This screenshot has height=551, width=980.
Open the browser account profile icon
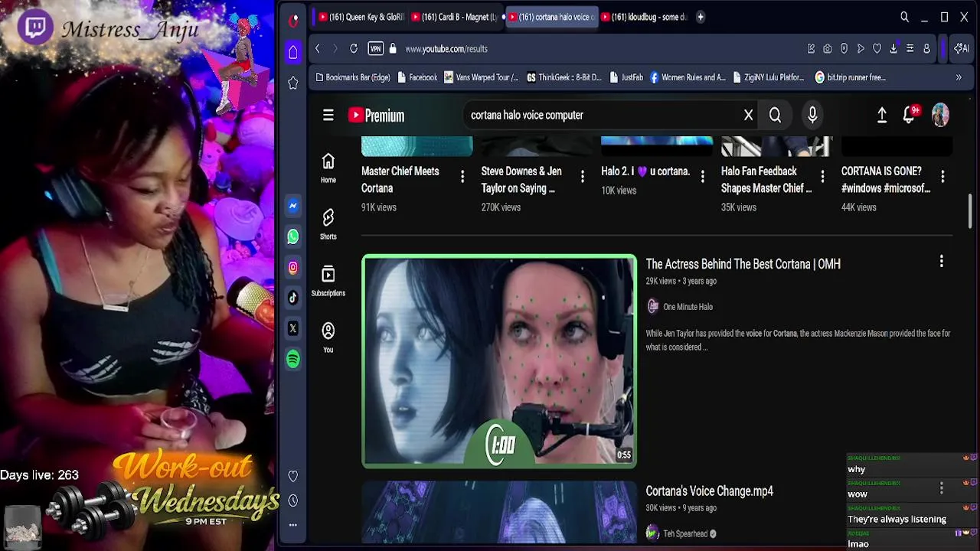point(926,49)
